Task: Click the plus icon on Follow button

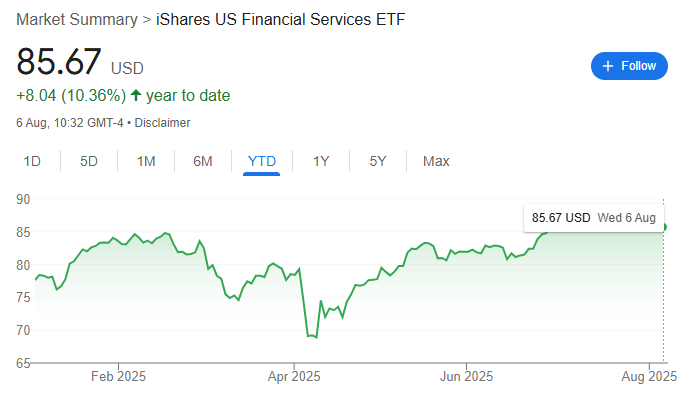Action: tap(608, 66)
